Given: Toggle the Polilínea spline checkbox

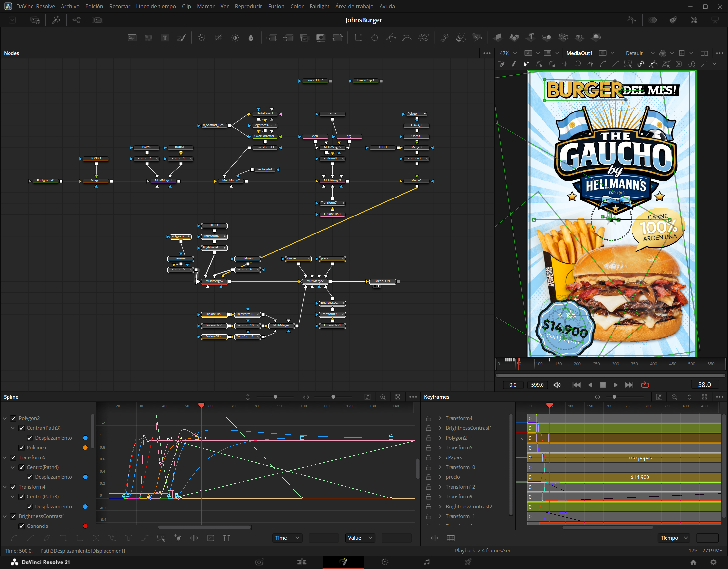Looking at the screenshot, I should click(x=22, y=448).
